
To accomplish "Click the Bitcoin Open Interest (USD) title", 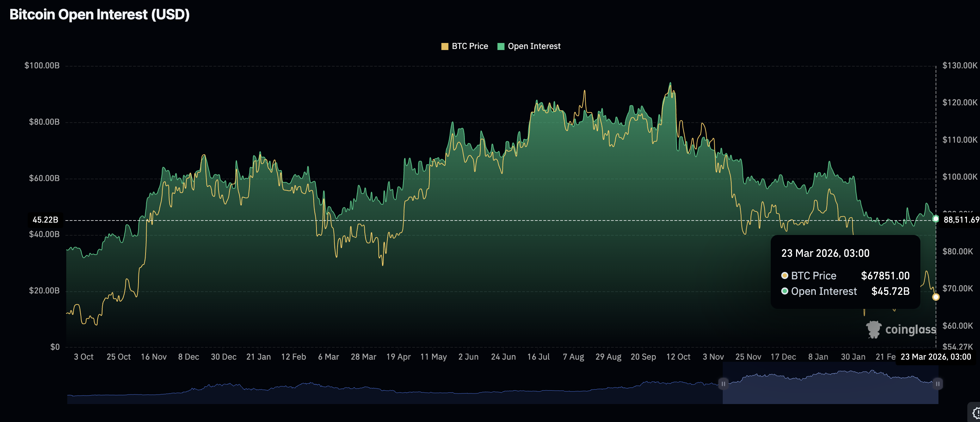I will coord(99,14).
